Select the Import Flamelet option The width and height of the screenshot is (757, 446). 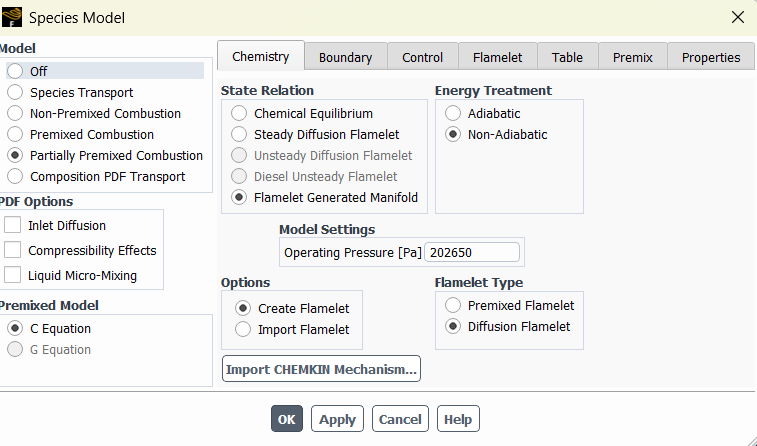tap(243, 329)
